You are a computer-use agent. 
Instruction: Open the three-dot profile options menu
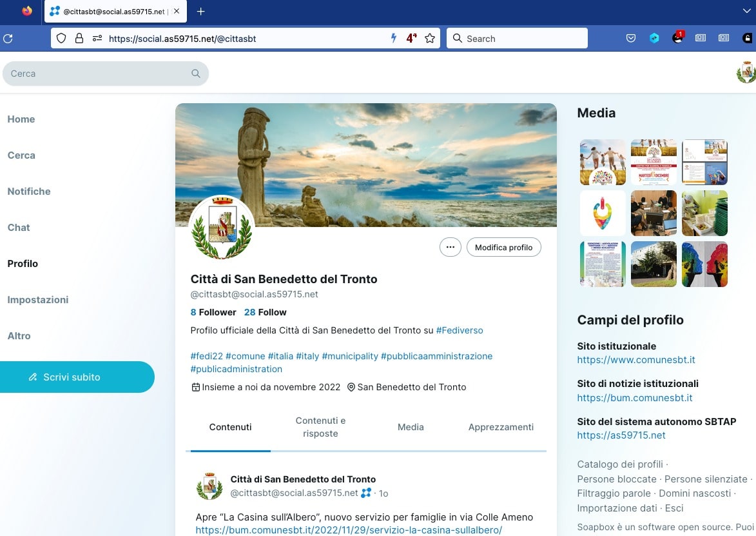450,247
